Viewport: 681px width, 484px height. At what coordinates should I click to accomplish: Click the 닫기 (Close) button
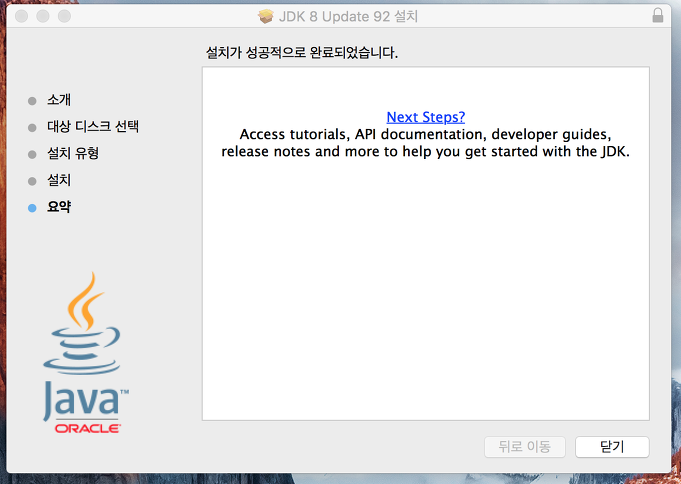click(x=612, y=447)
